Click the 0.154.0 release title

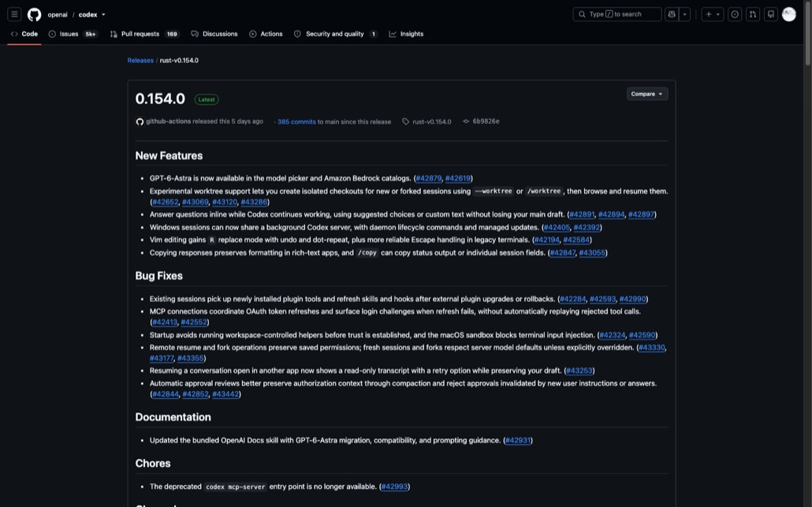click(160, 99)
